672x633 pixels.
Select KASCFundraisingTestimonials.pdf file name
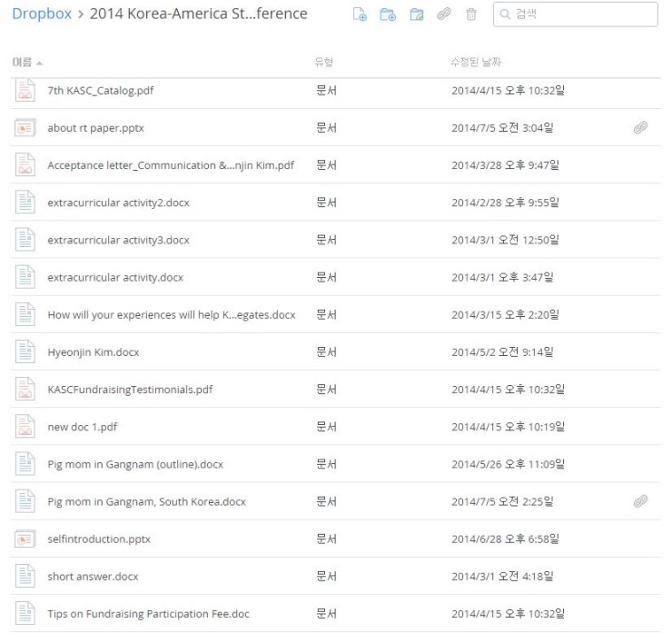click(130, 389)
